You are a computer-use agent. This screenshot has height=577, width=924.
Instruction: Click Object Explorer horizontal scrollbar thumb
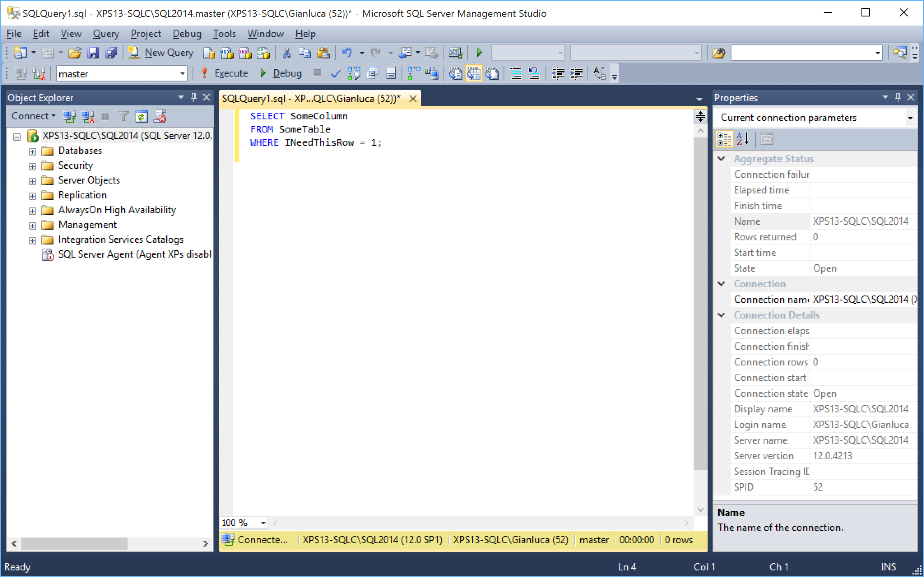pyautogui.click(x=74, y=544)
